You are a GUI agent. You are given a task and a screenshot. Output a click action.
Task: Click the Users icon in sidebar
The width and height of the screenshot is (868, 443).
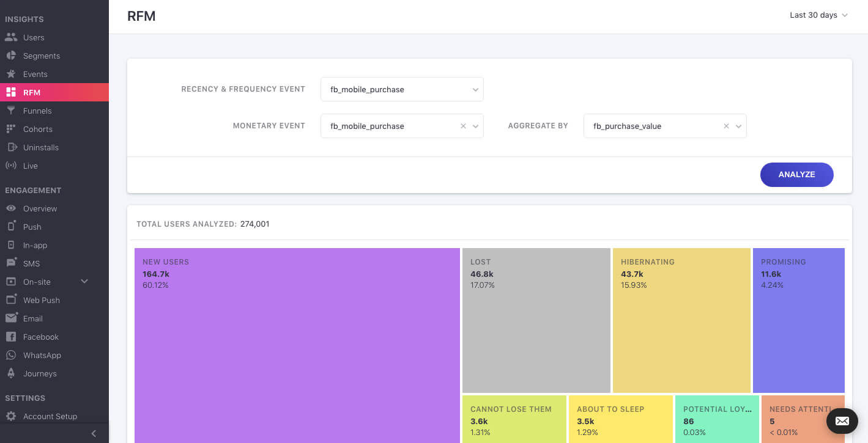[x=11, y=37]
